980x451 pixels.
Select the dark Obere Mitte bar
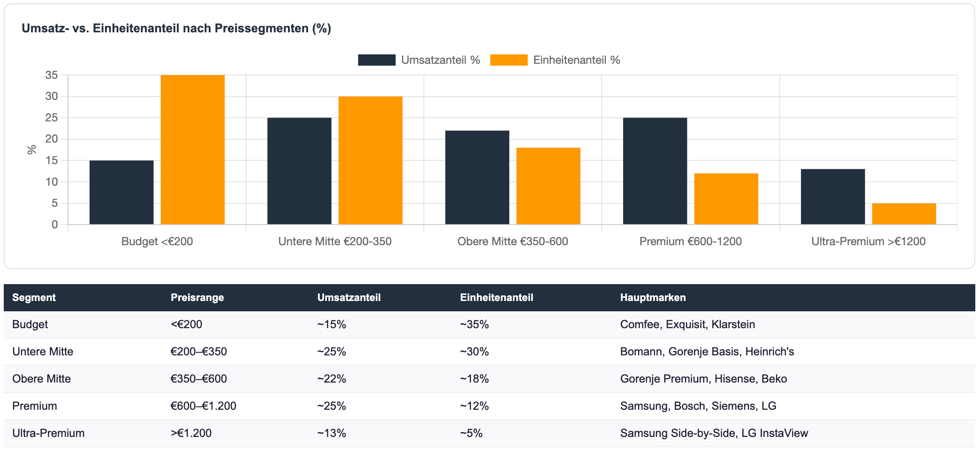click(477, 177)
